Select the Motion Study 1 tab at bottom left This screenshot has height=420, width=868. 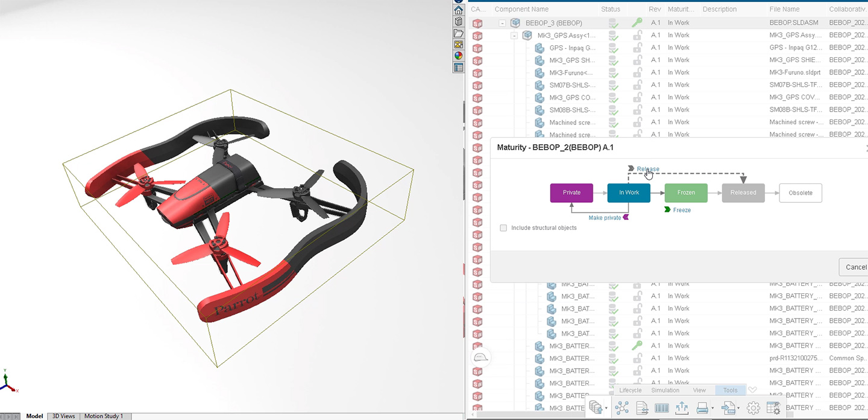[105, 416]
